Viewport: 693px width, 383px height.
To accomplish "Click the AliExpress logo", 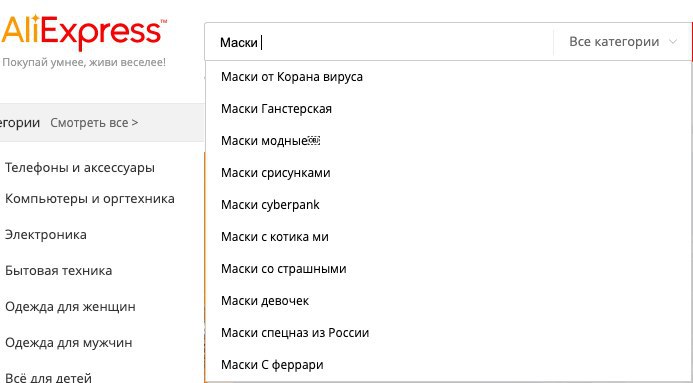I will (84, 33).
